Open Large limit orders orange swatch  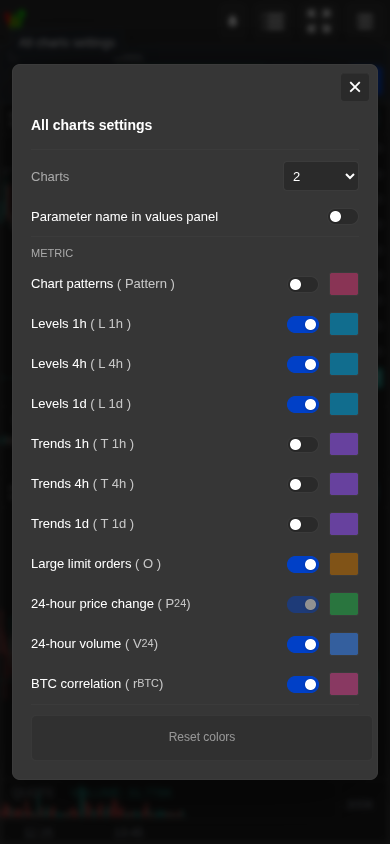pyautogui.click(x=344, y=564)
